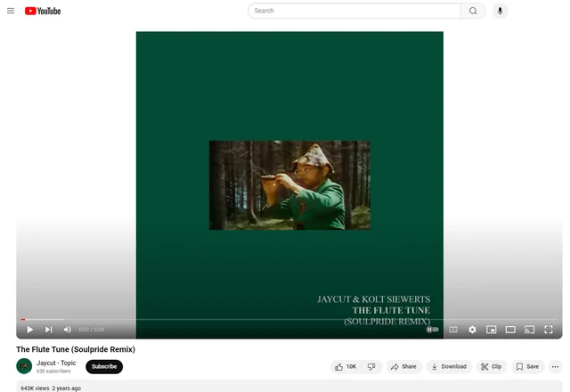
Task: Toggle the autoplay switch
Action: tap(433, 330)
